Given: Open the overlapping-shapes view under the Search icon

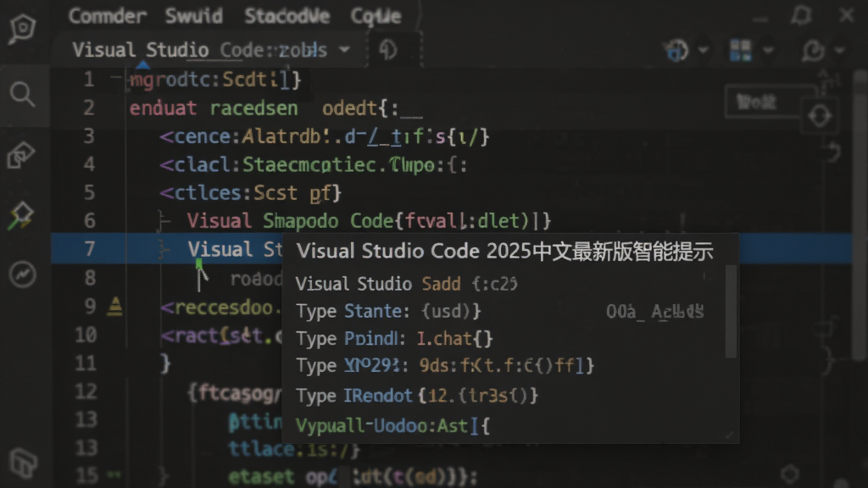Looking at the screenshot, I should point(21,155).
